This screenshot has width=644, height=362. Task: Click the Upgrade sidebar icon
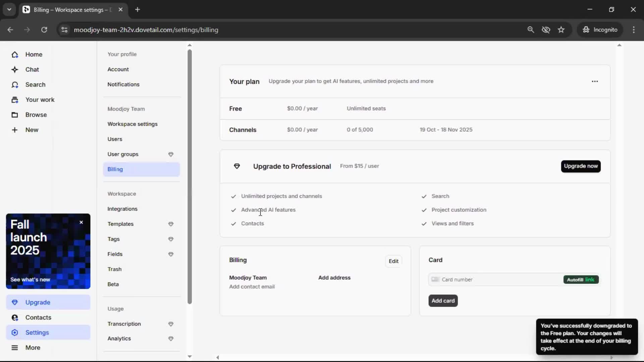click(x=15, y=302)
